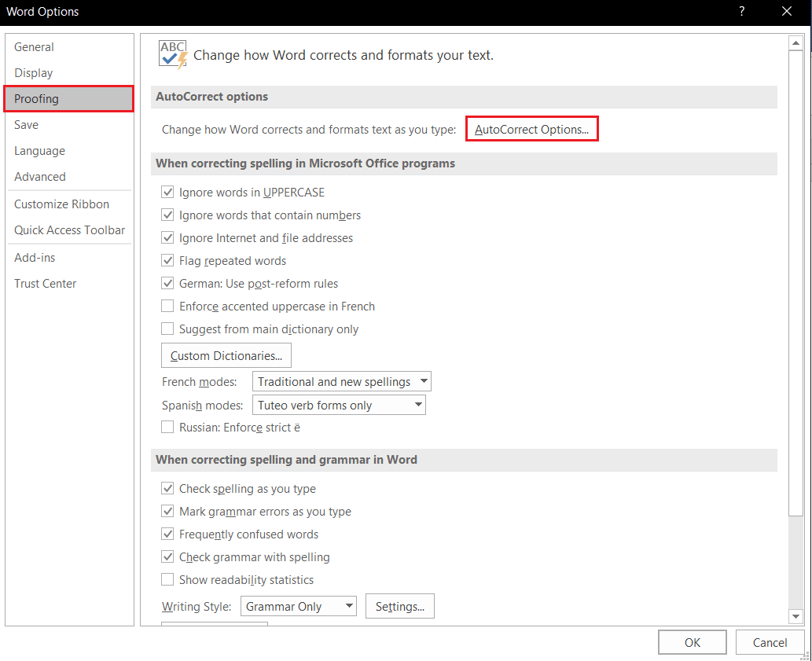Viewport: 812px width, 661px height.
Task: Toggle Mark grammar errors as you type
Action: pyautogui.click(x=167, y=511)
